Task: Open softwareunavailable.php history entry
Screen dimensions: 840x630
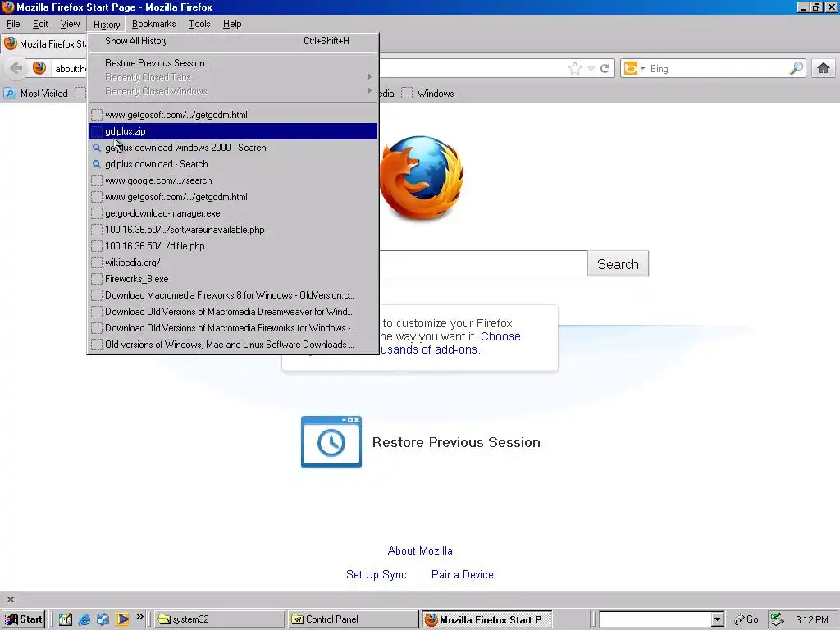Action: [233, 230]
